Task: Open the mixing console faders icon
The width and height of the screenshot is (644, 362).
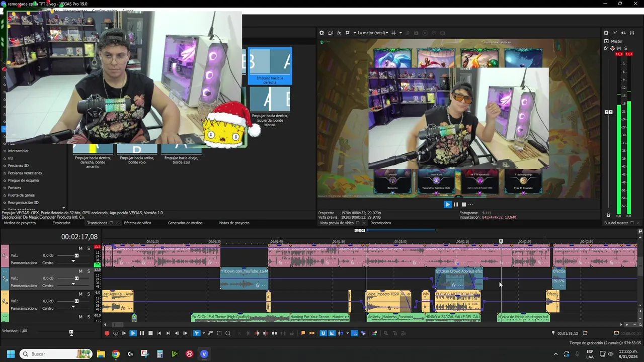Action: click(x=632, y=33)
